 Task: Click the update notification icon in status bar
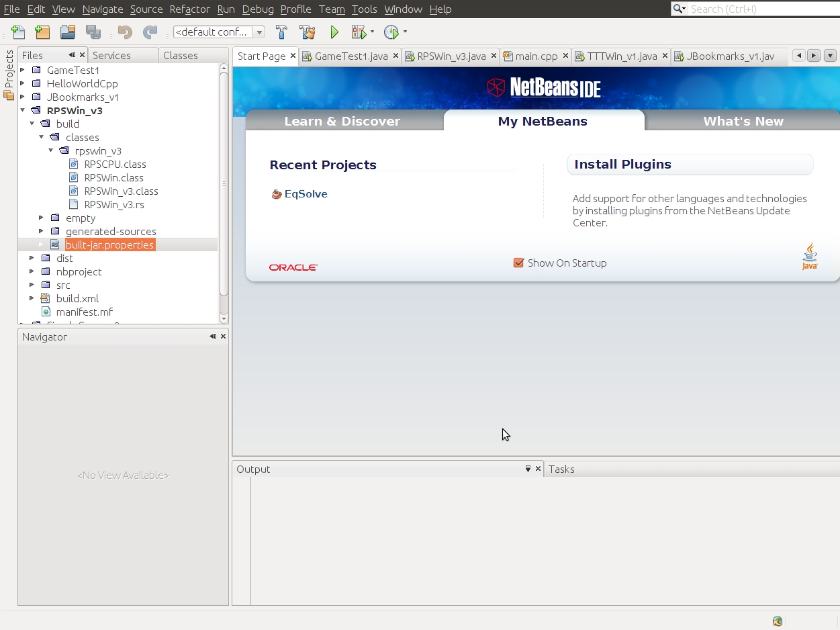(x=778, y=621)
